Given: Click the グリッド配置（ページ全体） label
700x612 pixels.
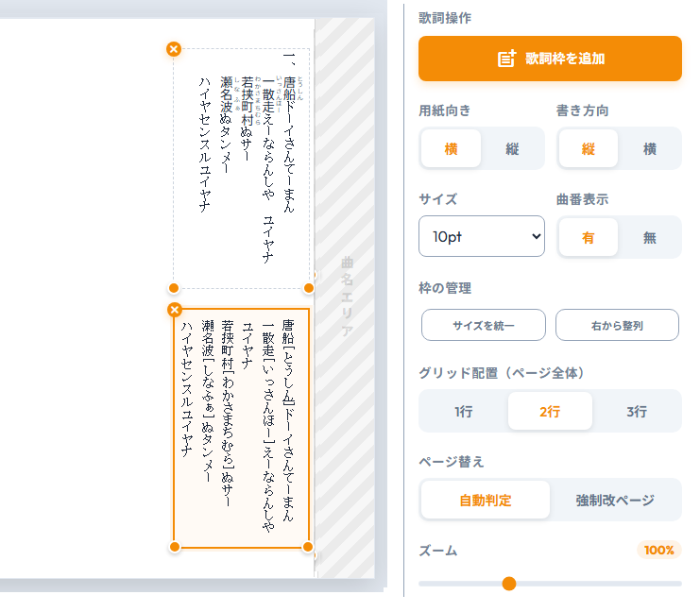Looking at the screenshot, I should [502, 373].
